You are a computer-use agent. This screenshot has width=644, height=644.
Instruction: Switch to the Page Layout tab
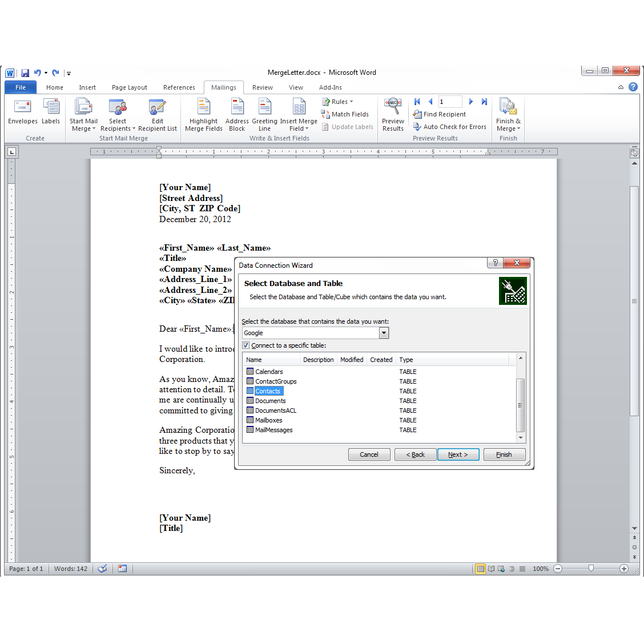(x=130, y=87)
